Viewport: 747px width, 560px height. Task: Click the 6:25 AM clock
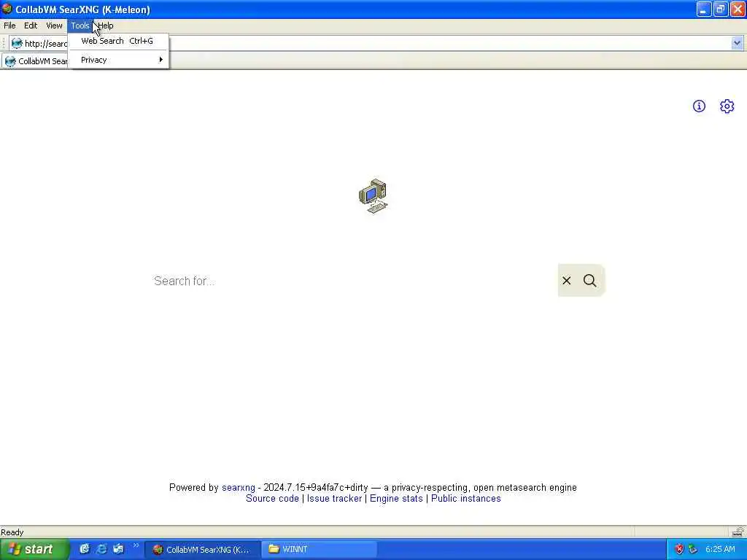pyautogui.click(x=720, y=549)
